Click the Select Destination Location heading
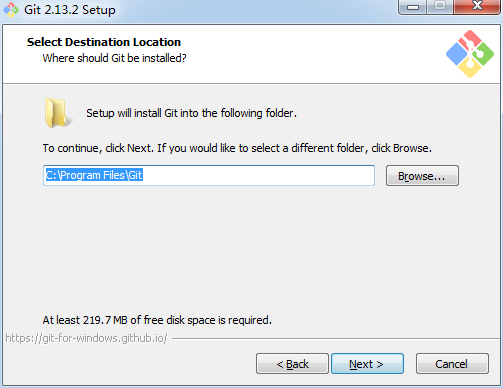The image size is (503, 388). tap(104, 42)
